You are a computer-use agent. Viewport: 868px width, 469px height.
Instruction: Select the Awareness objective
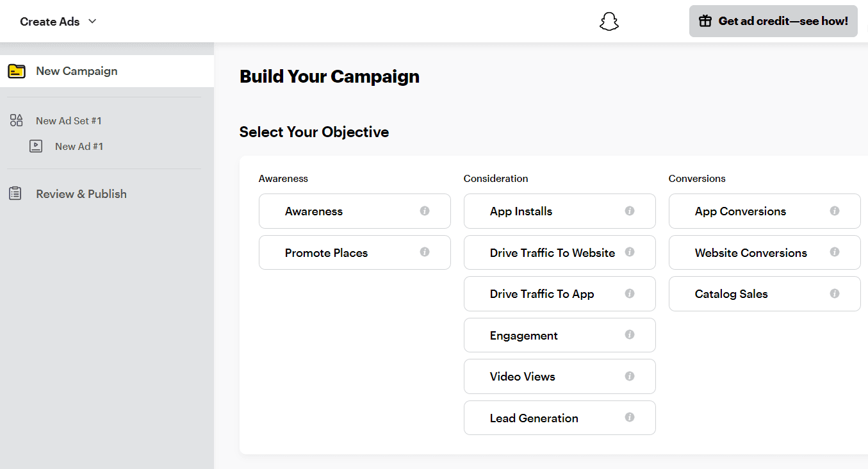[340, 211]
